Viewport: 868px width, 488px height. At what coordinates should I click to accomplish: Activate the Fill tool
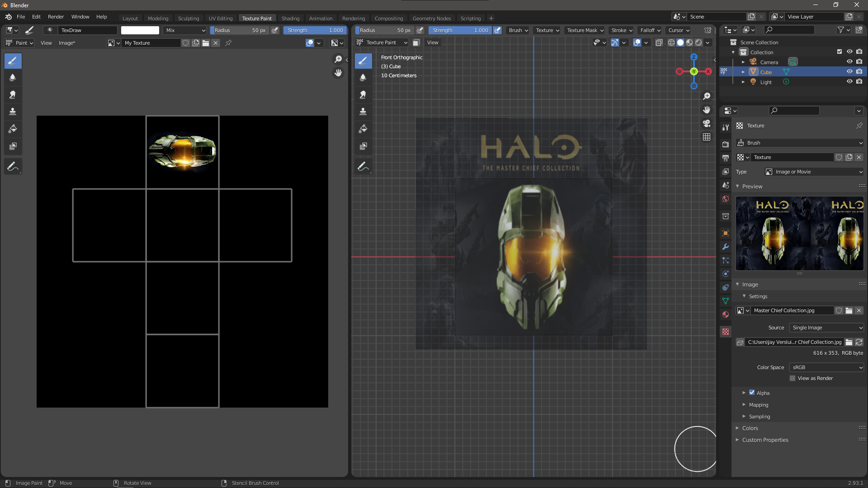(x=13, y=128)
